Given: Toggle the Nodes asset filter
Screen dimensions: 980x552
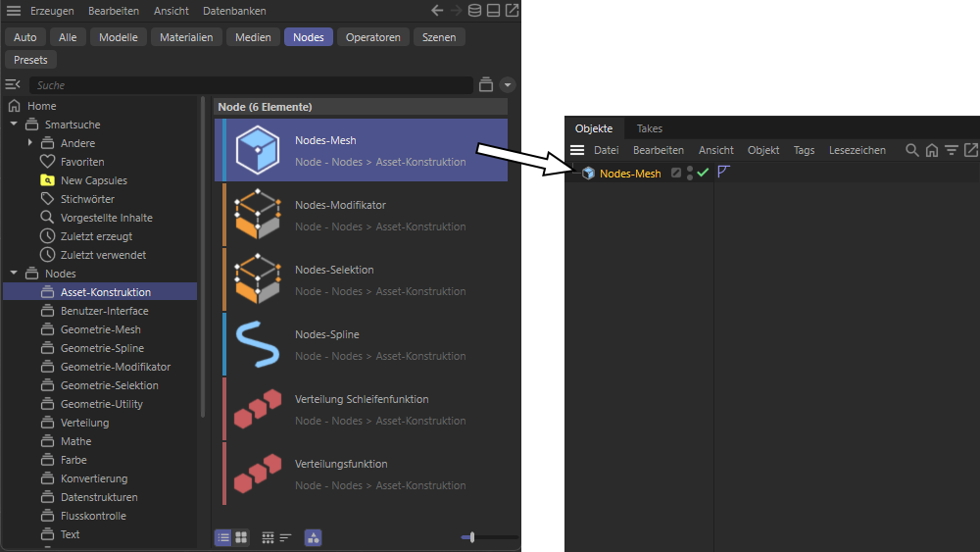Looking at the screenshot, I should 309,37.
